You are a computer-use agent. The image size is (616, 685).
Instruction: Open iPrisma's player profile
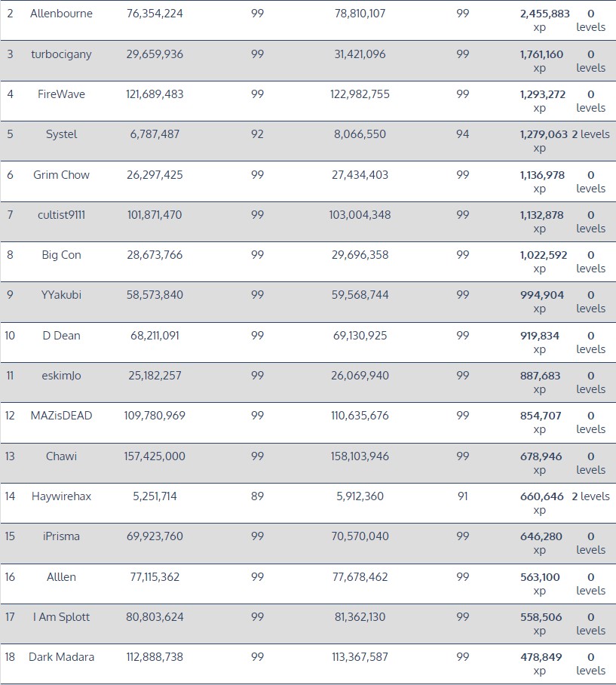point(61,536)
